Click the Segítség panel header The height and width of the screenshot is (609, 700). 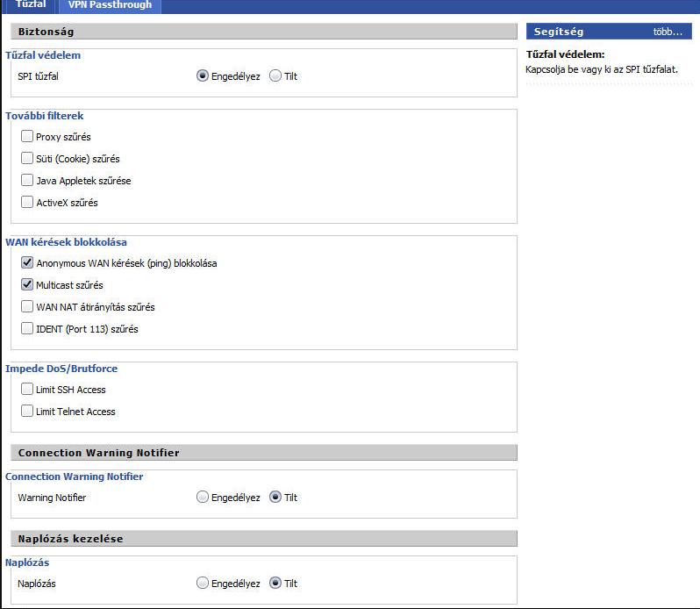[609, 32]
